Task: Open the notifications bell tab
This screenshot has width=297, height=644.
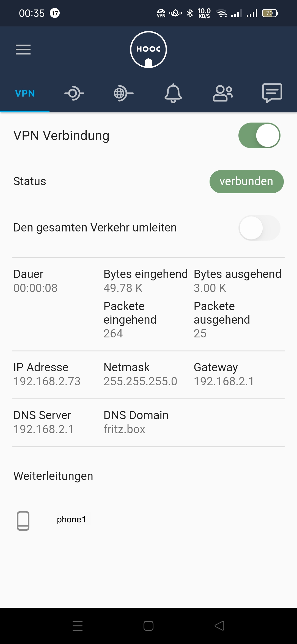Action: [173, 94]
